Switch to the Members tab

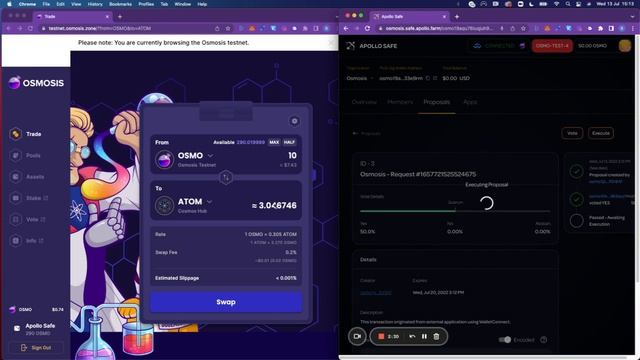pyautogui.click(x=400, y=102)
